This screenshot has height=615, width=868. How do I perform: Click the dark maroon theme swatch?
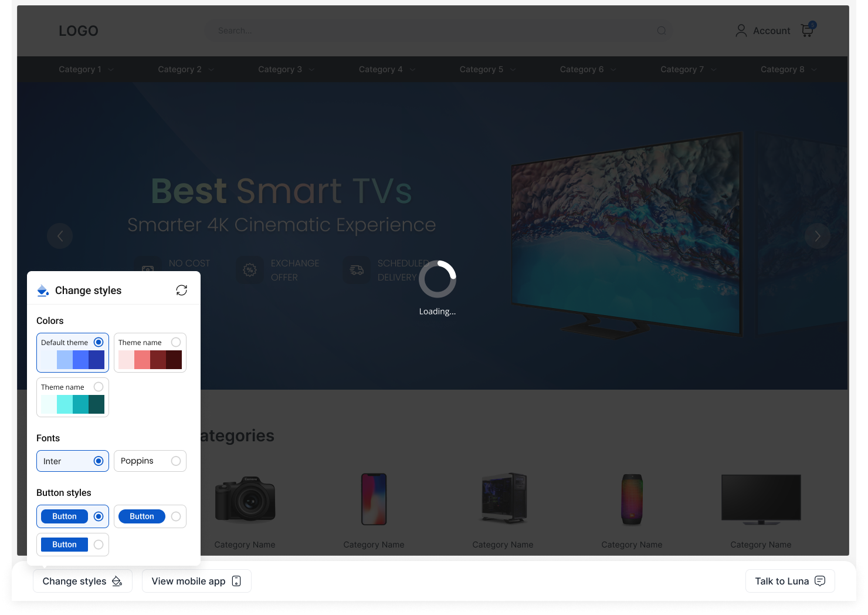(174, 360)
